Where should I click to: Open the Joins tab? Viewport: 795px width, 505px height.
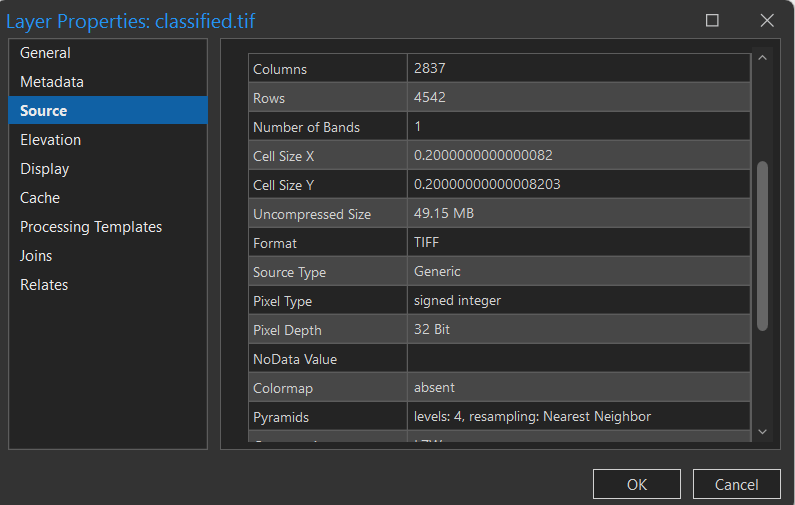[x=36, y=256]
